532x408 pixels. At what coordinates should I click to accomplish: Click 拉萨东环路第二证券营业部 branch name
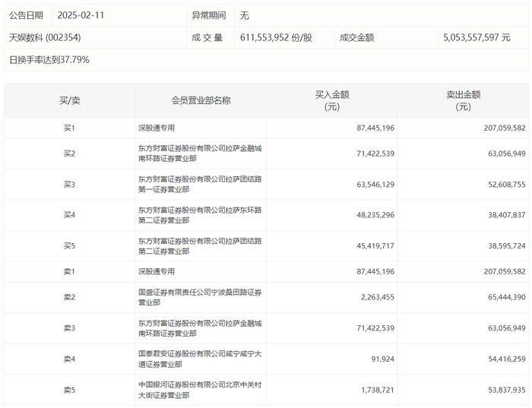point(200,215)
